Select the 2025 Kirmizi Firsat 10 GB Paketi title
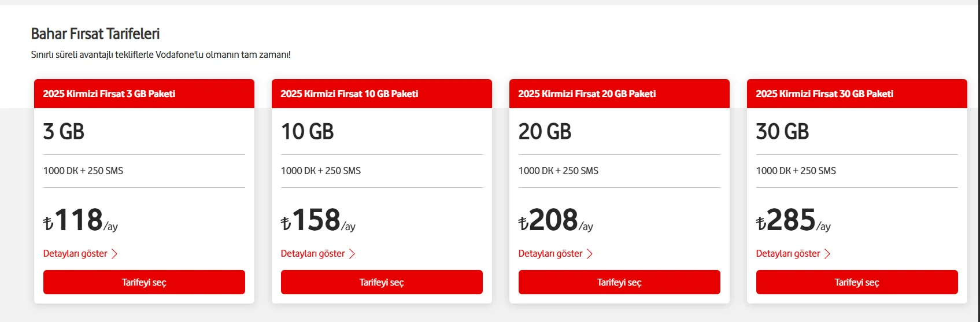 pos(349,94)
